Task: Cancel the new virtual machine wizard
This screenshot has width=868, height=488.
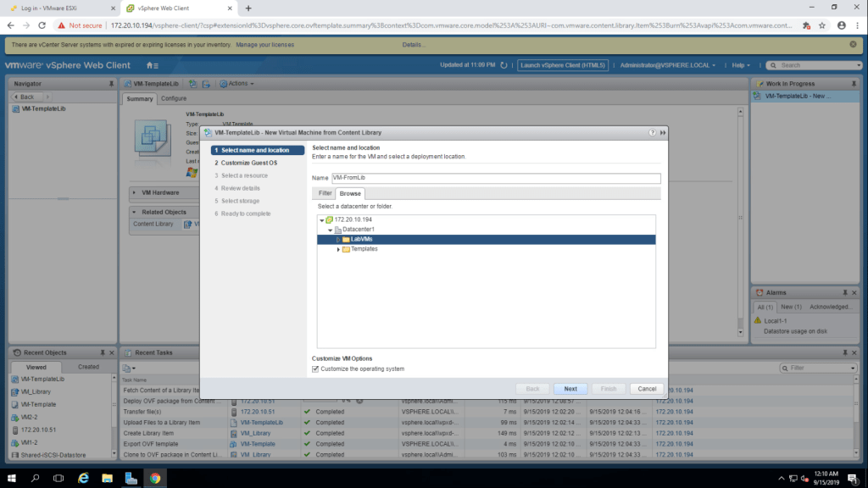Action: (x=647, y=388)
